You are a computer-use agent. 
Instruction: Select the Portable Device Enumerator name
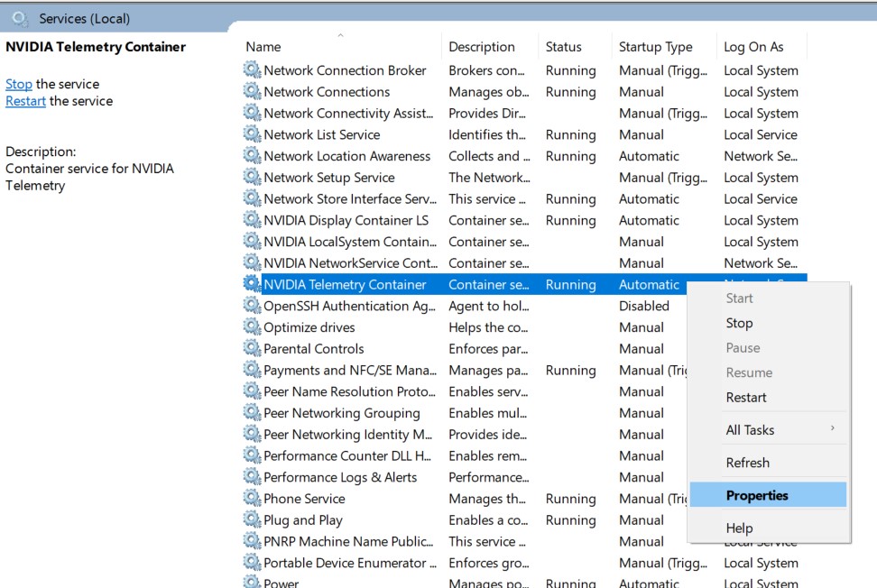350,563
